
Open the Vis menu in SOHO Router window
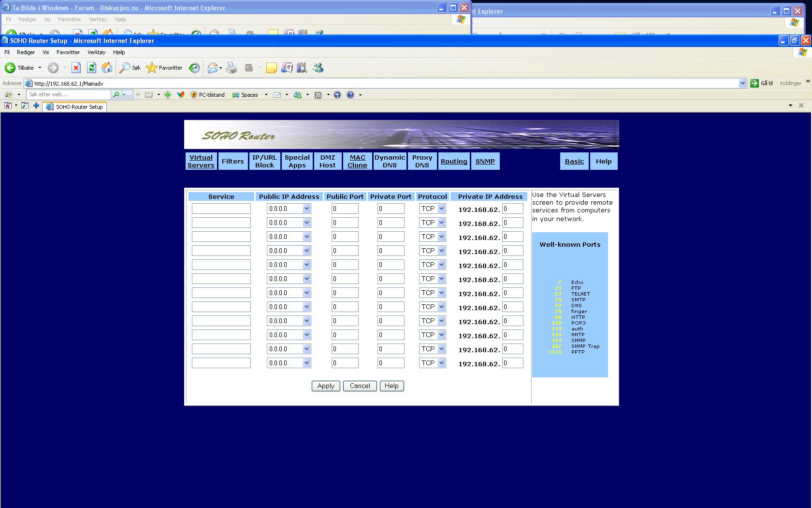(46, 52)
